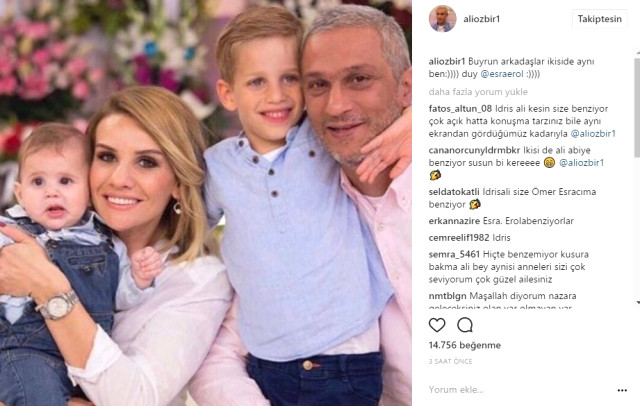Viewport: 640px width, 406px height.
Task: Open erkannazire user profile
Action: point(454,221)
